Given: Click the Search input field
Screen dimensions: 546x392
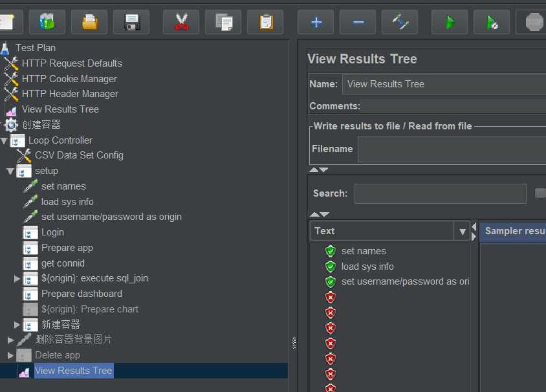Looking at the screenshot, I should (x=440, y=193).
